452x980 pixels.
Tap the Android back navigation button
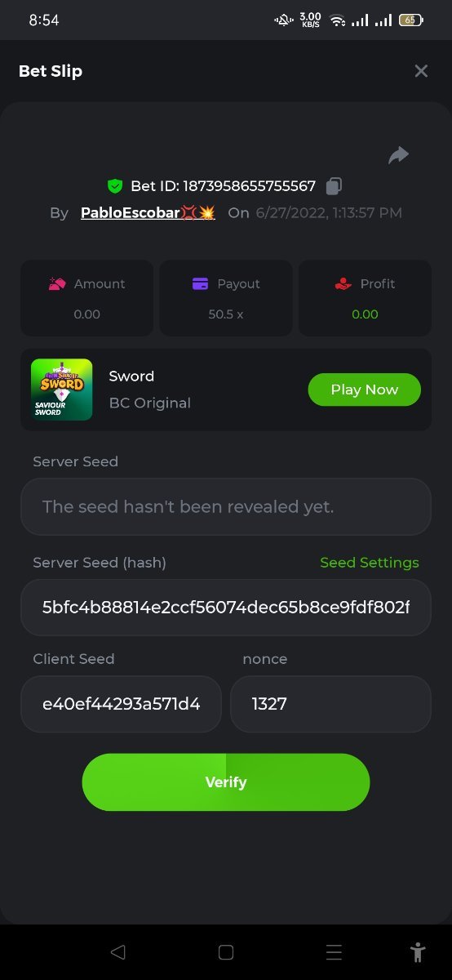coord(117,951)
